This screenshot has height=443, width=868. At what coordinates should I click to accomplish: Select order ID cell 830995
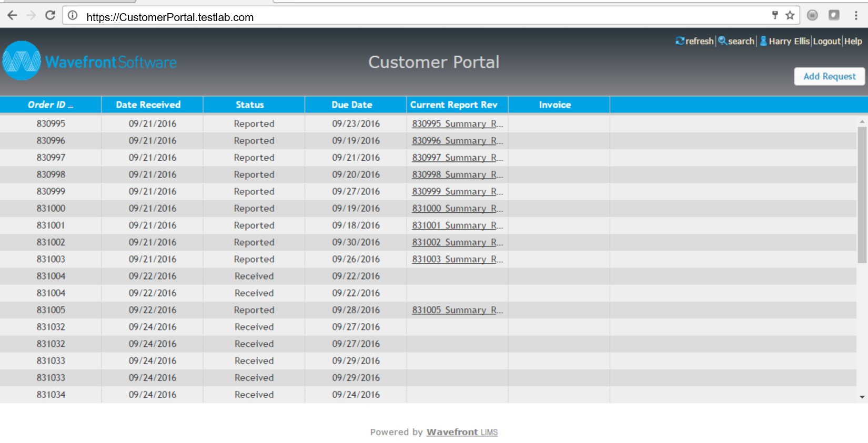tap(51, 123)
